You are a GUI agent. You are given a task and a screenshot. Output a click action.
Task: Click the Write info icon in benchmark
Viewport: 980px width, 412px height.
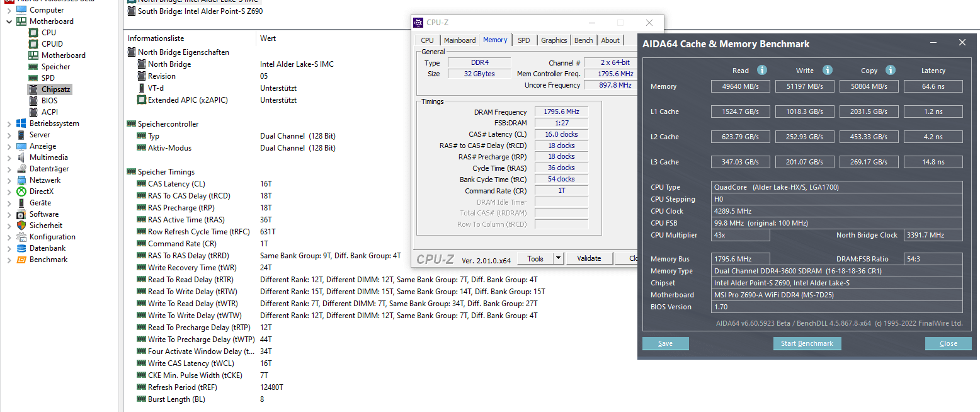[828, 70]
